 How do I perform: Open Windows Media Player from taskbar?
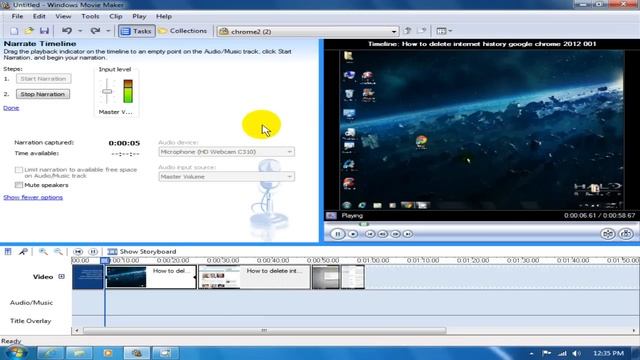pos(108,353)
